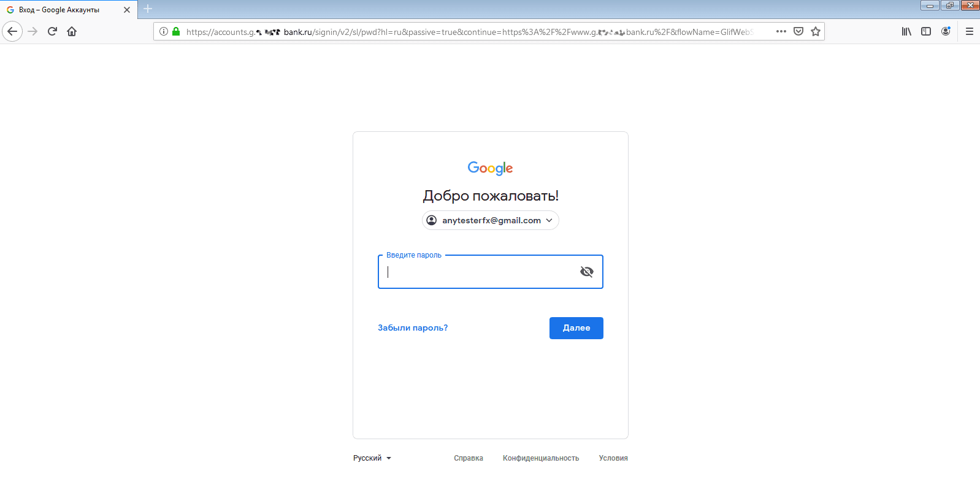Select the 'Вход – Google Аккаунты' tab
980x495 pixels.
click(69, 10)
